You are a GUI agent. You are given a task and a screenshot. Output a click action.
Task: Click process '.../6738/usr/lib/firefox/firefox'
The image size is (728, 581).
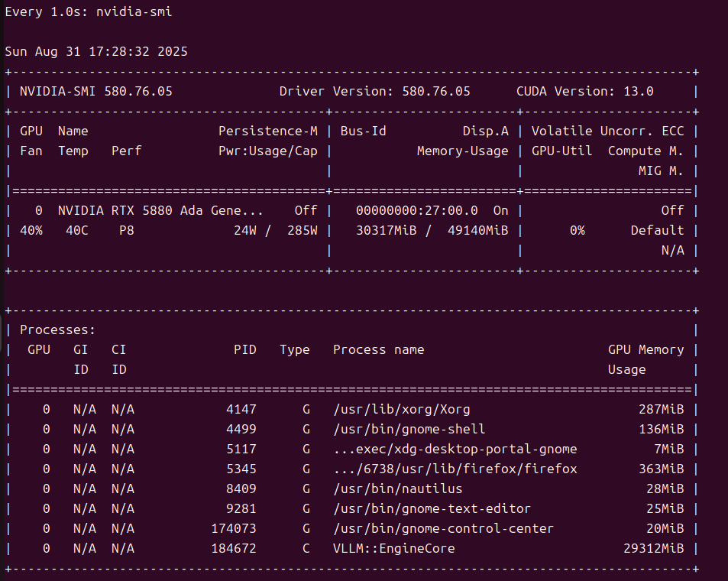coord(455,469)
